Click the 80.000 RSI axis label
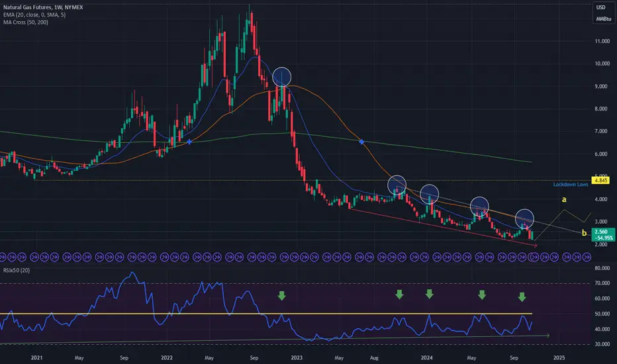Viewport: 617px width, 364px height. pyautogui.click(x=602, y=269)
